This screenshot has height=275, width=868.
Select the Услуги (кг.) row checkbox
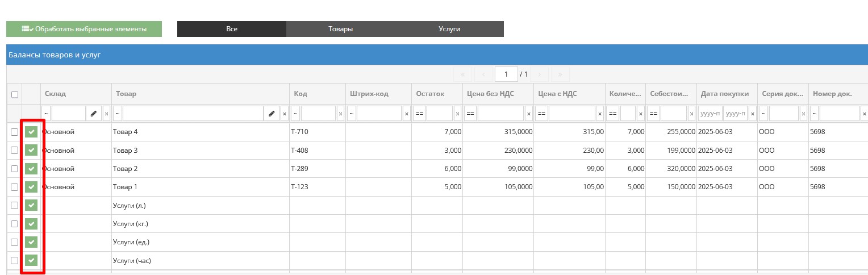coord(15,224)
